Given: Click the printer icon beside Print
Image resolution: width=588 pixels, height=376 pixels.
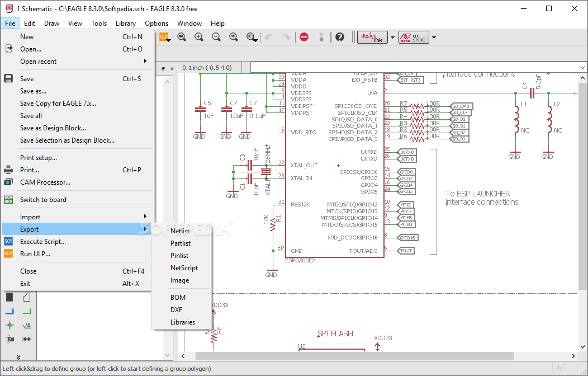Looking at the screenshot, I should tap(8, 170).
